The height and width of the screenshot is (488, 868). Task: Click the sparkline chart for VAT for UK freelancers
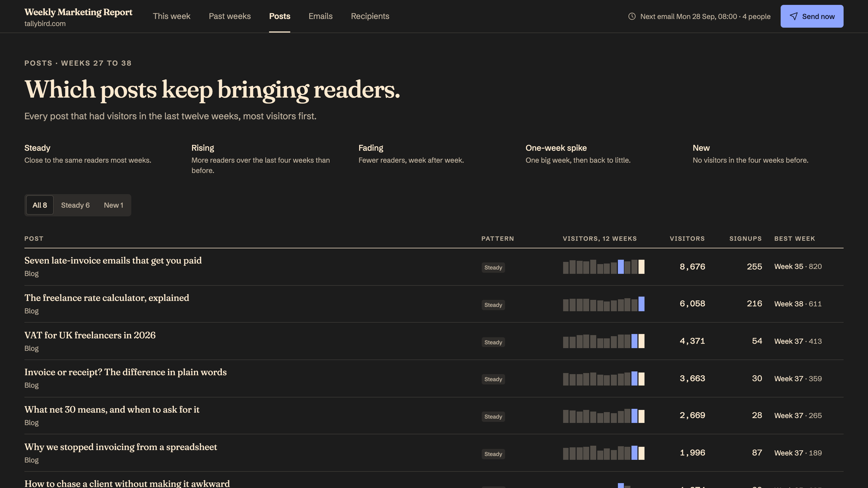click(x=604, y=341)
